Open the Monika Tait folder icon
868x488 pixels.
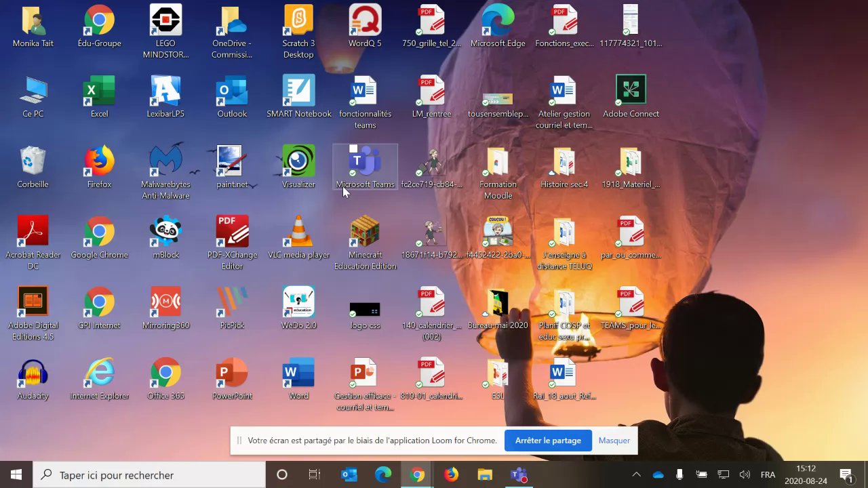point(33,27)
